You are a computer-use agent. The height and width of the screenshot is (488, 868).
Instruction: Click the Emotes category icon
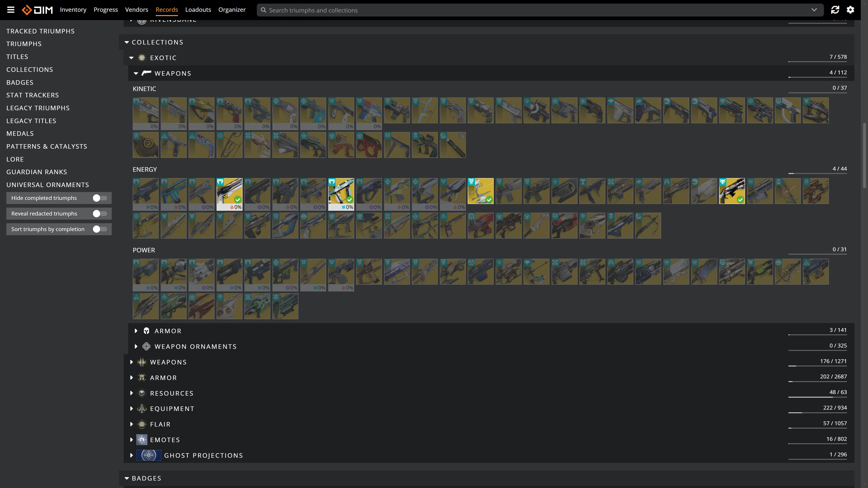tap(142, 440)
